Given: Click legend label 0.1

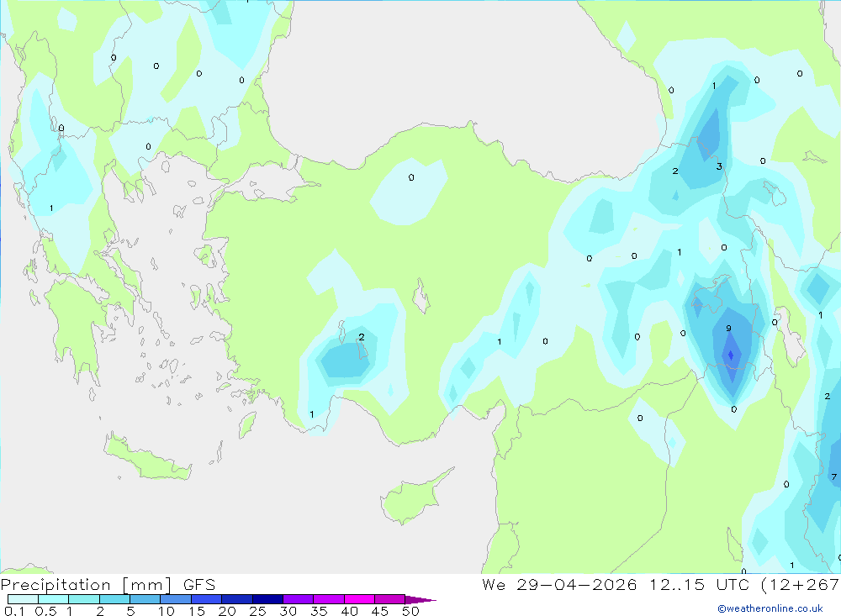Looking at the screenshot, I should click(x=14, y=611).
